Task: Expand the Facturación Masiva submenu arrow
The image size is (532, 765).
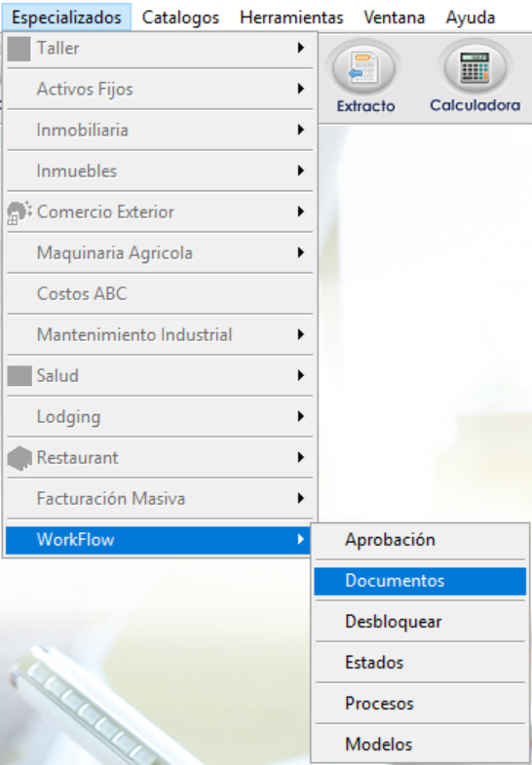Action: click(301, 499)
